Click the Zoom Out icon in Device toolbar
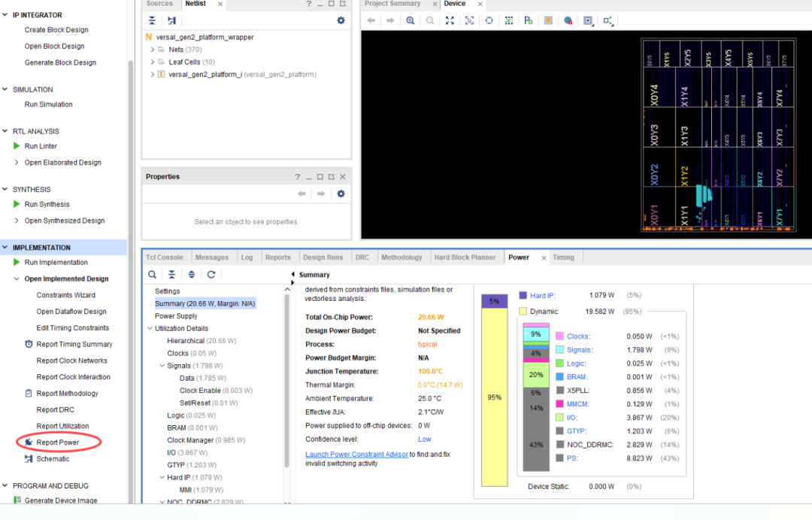Viewport: 812px width, 520px height. (430, 21)
